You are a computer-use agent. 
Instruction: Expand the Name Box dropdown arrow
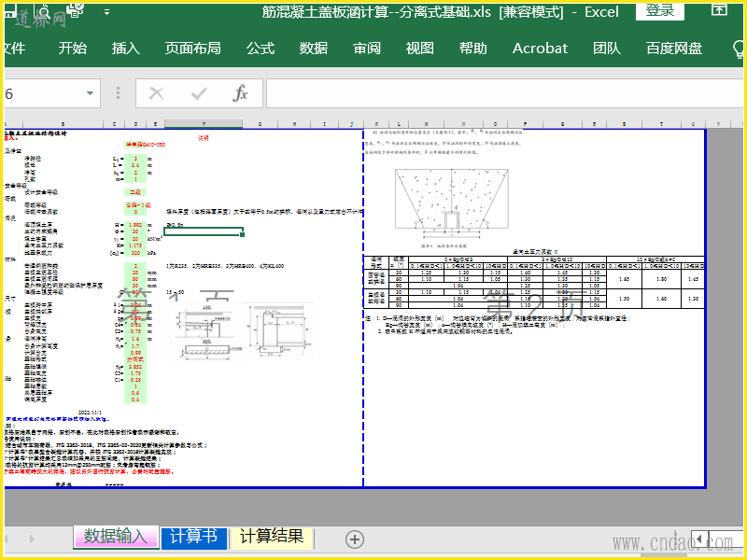tap(90, 93)
